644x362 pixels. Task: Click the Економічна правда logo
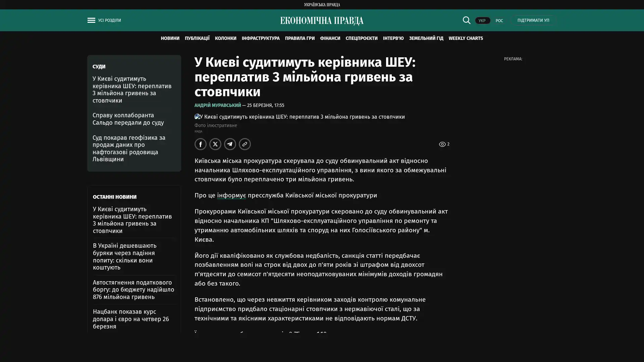click(x=322, y=21)
